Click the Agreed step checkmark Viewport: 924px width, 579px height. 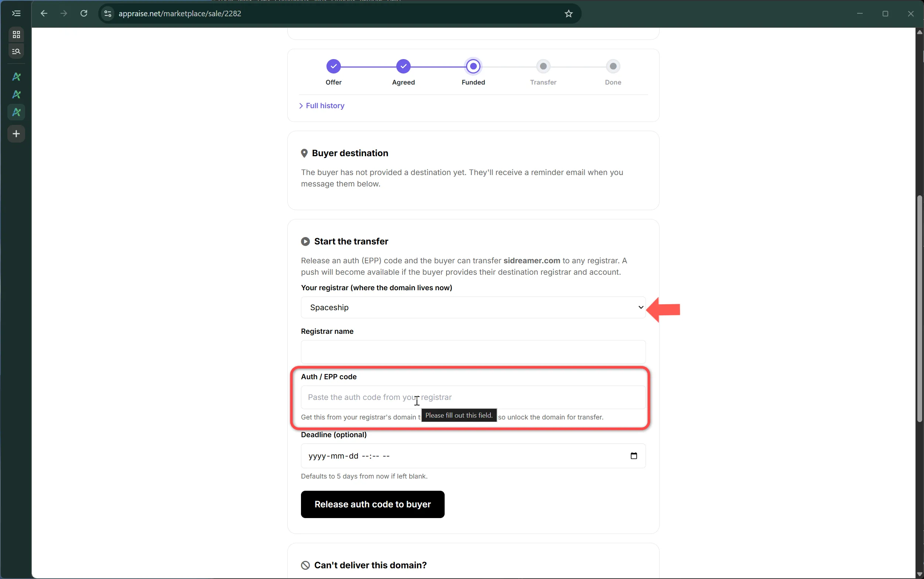[403, 66]
